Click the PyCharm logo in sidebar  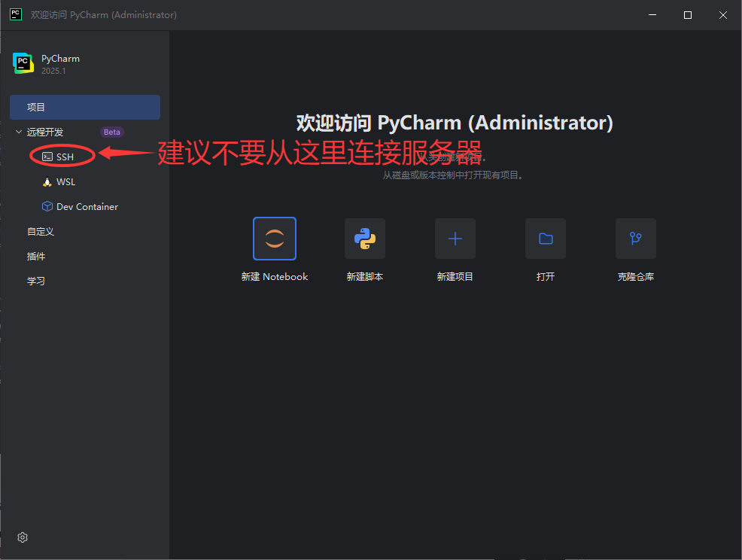(x=23, y=63)
